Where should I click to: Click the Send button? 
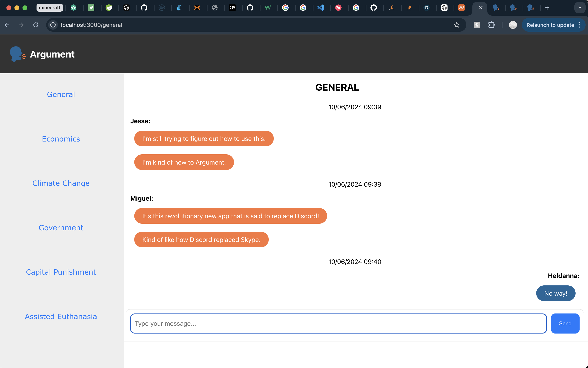(x=565, y=323)
